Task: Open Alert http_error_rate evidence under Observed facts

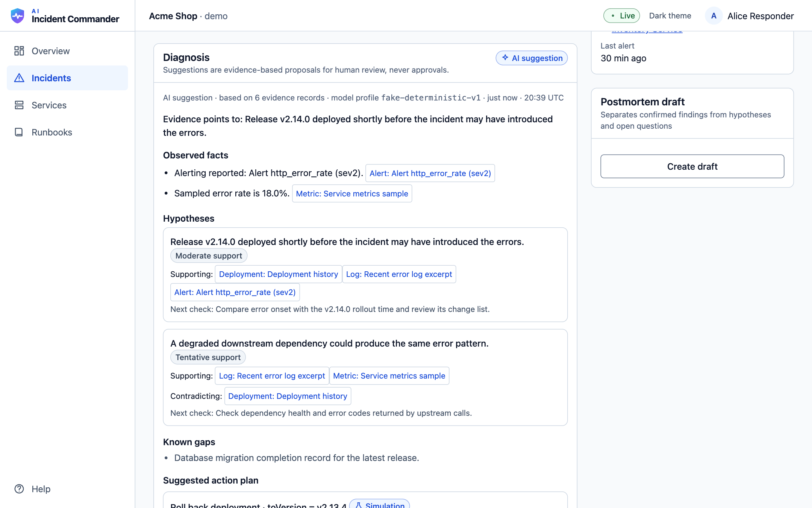Action: (430, 173)
